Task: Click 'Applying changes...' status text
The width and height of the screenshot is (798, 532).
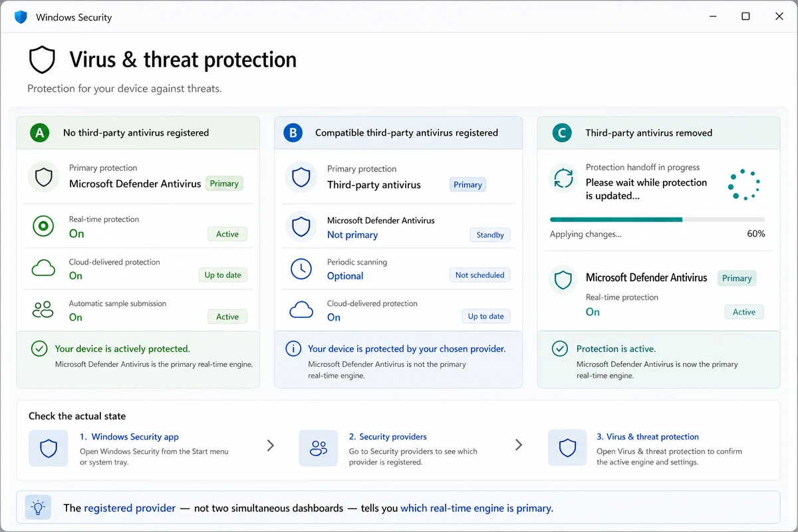Action: tap(586, 234)
